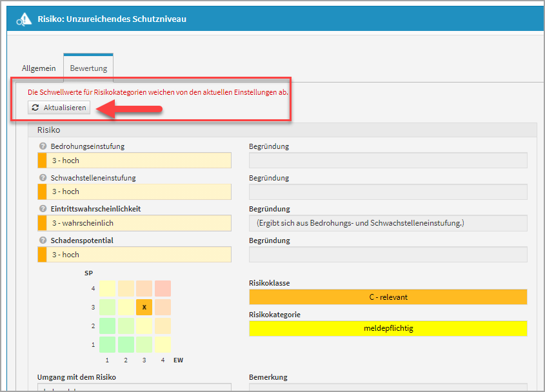The height and width of the screenshot is (392, 545).
Task: Click the Begründung field beside Bedrohungseinstufung
Action: 388,161
